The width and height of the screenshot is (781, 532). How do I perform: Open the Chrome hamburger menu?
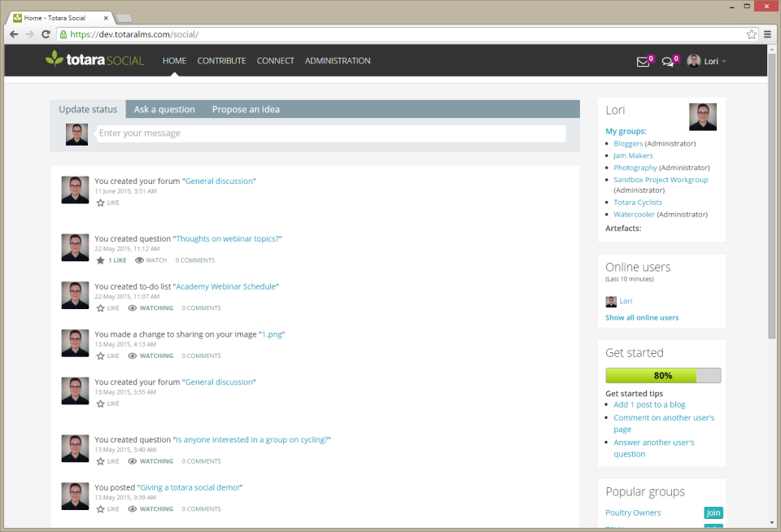[x=767, y=34]
